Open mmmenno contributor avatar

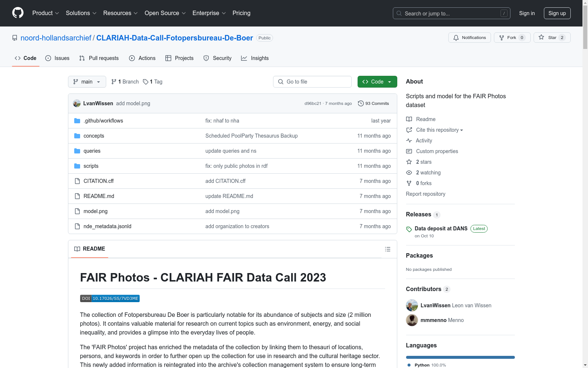click(x=412, y=320)
